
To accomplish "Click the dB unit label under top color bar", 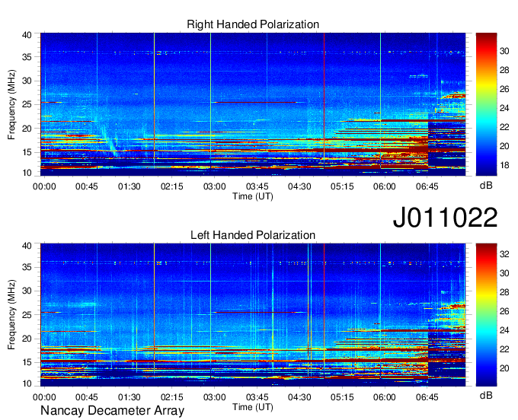I will pos(486,186).
